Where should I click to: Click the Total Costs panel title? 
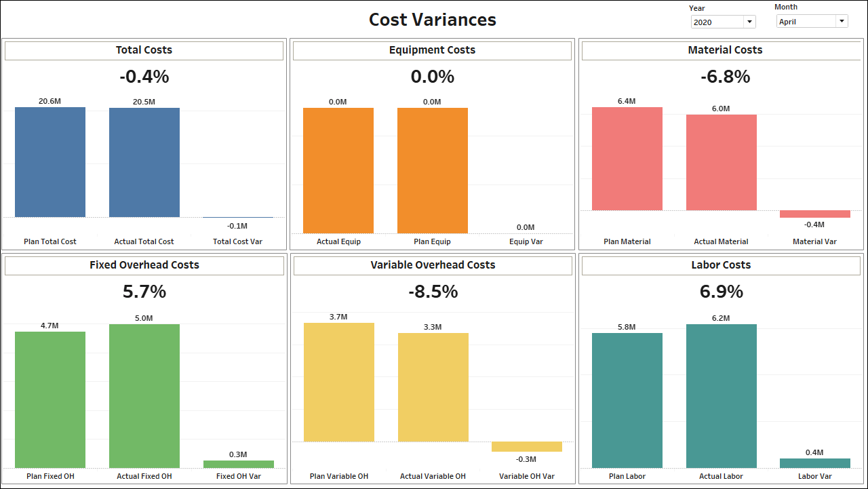pyautogui.click(x=144, y=50)
